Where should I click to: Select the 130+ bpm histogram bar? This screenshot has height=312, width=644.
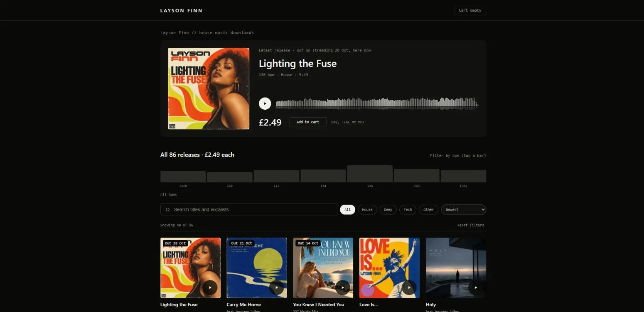click(463, 176)
